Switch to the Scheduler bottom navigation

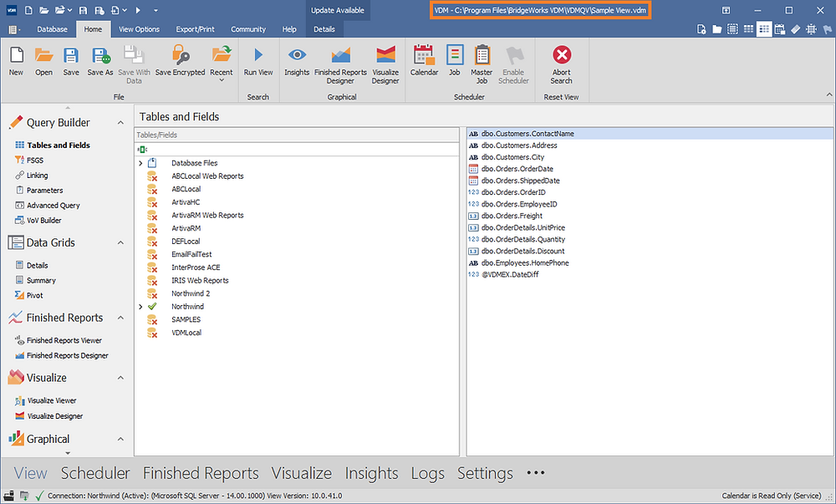click(x=95, y=473)
